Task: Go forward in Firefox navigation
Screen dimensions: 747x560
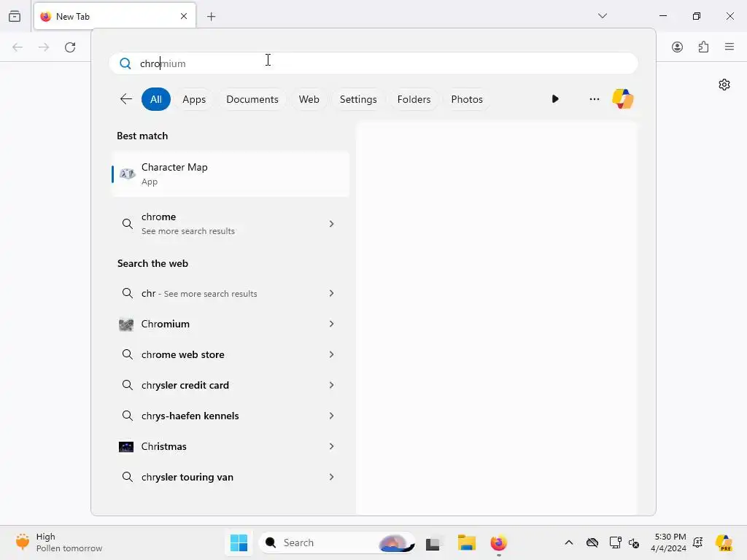Action: [44, 47]
